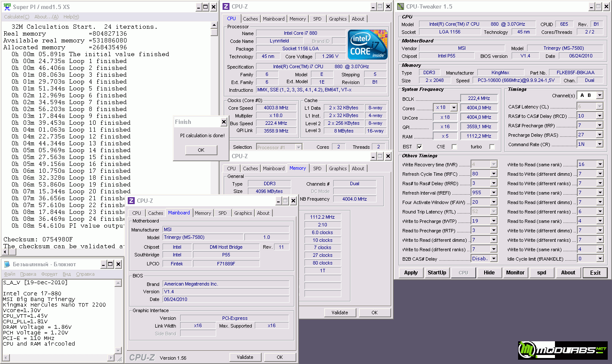Click the NB Frequency 4004.0 MHz value

[355, 199]
